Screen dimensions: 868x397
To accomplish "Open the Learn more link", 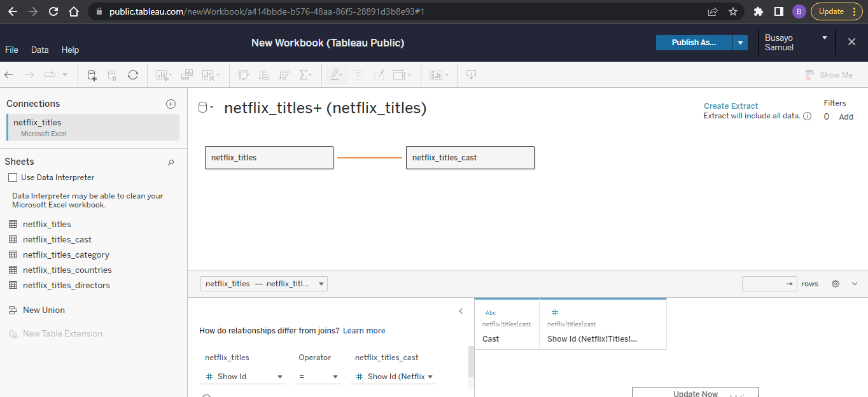I will 364,331.
